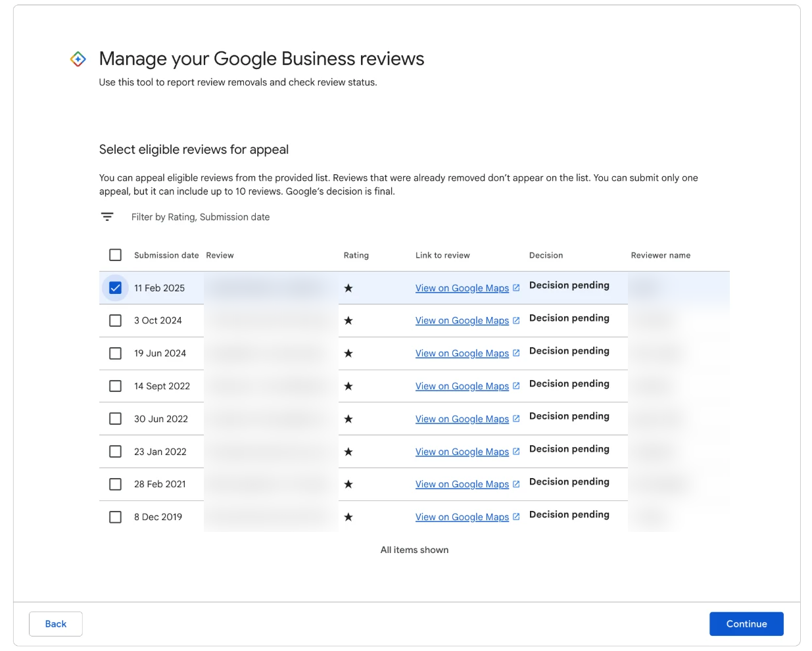812x651 pixels.
Task: Click the 8 Dec 2019 date cell
Action: pyautogui.click(x=158, y=517)
